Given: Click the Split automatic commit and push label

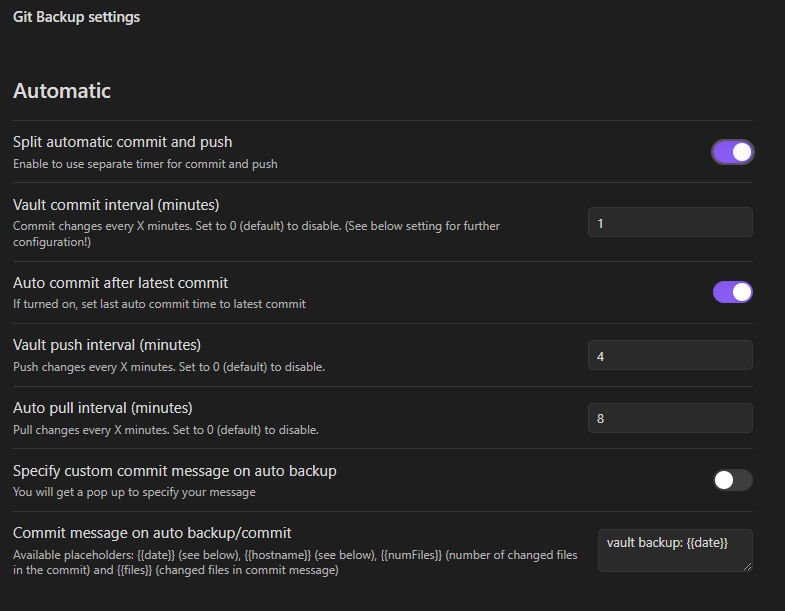Looking at the screenshot, I should (123, 142).
